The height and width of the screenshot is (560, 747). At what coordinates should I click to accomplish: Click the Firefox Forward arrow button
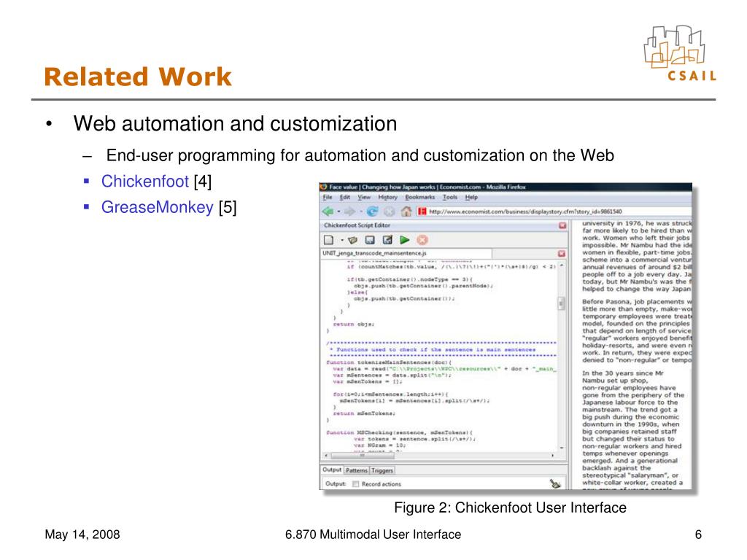(349, 211)
